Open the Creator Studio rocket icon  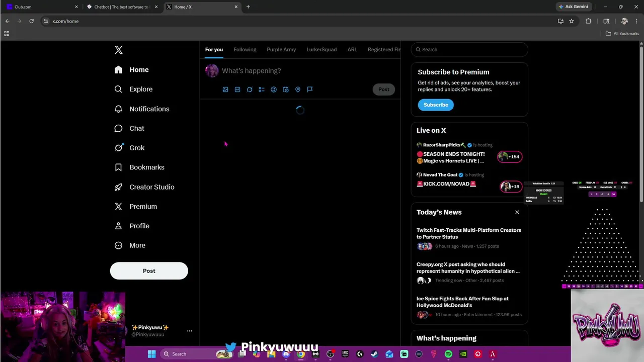(x=118, y=187)
